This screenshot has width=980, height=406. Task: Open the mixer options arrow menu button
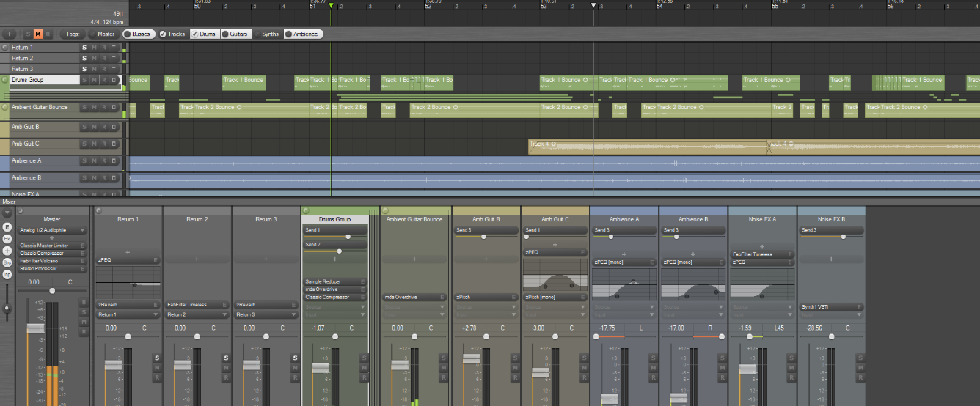pyautogui.click(x=7, y=213)
